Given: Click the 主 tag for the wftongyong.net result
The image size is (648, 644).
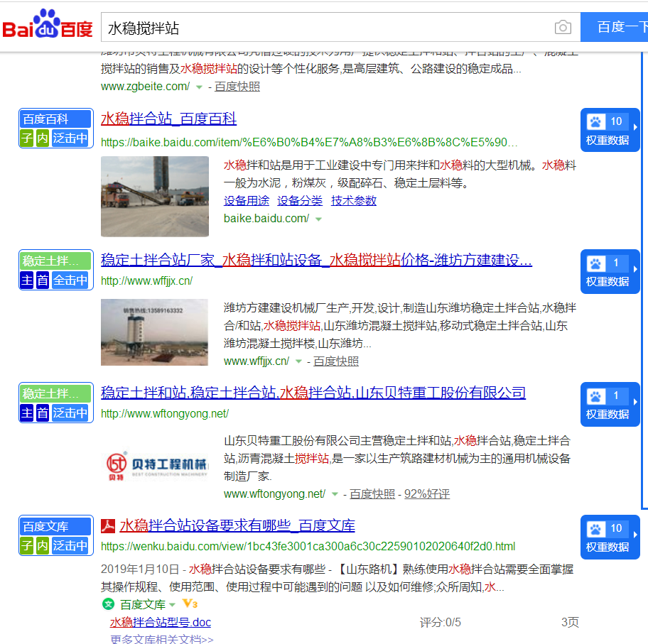Looking at the screenshot, I should [27, 413].
